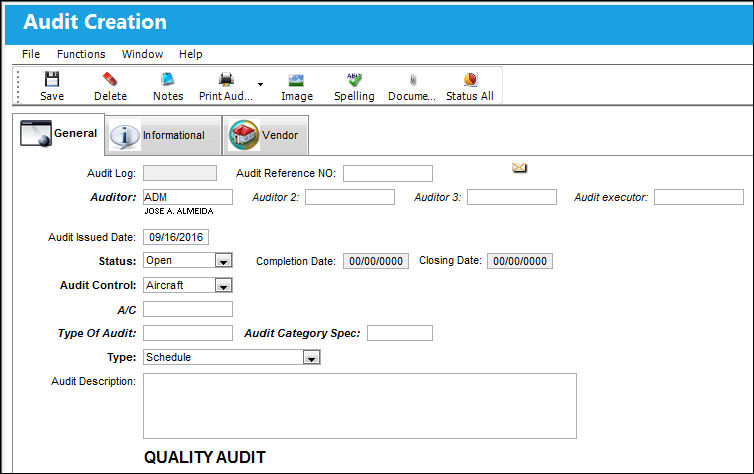Click the A/C input field

click(x=188, y=309)
